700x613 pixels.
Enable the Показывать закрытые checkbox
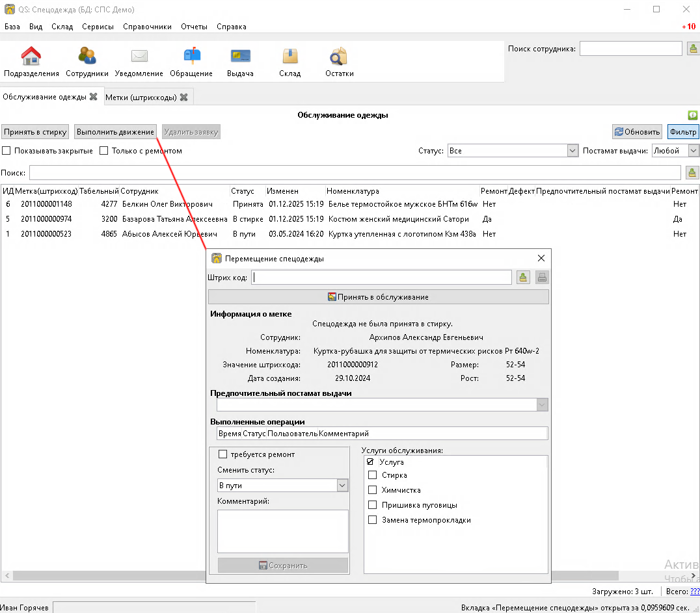click(x=7, y=151)
